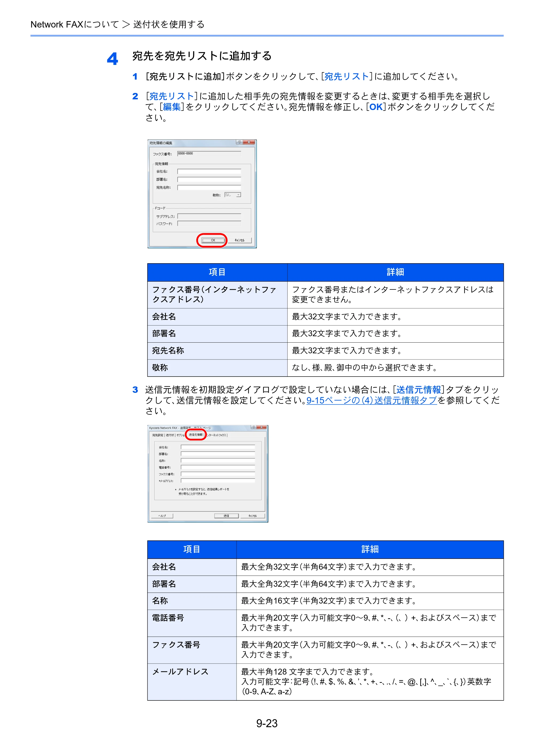Click the help question-mark in Kyocera Network FAX dialog
Image resolution: width=534 pixels, height=756 pixels.
[x=253, y=427]
